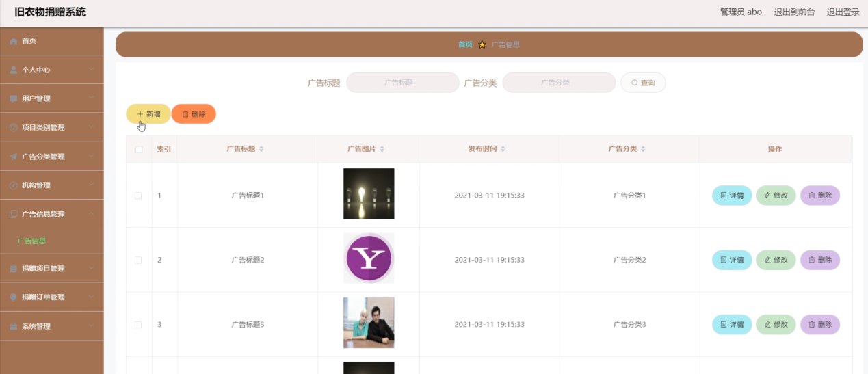Select the header checkbox for all rows
The width and height of the screenshot is (868, 374).
pos(139,150)
